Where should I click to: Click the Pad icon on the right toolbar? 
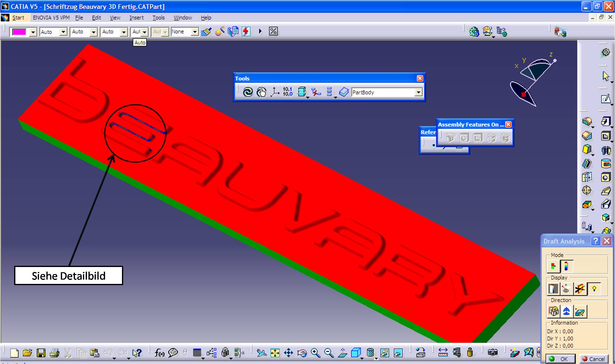click(605, 121)
